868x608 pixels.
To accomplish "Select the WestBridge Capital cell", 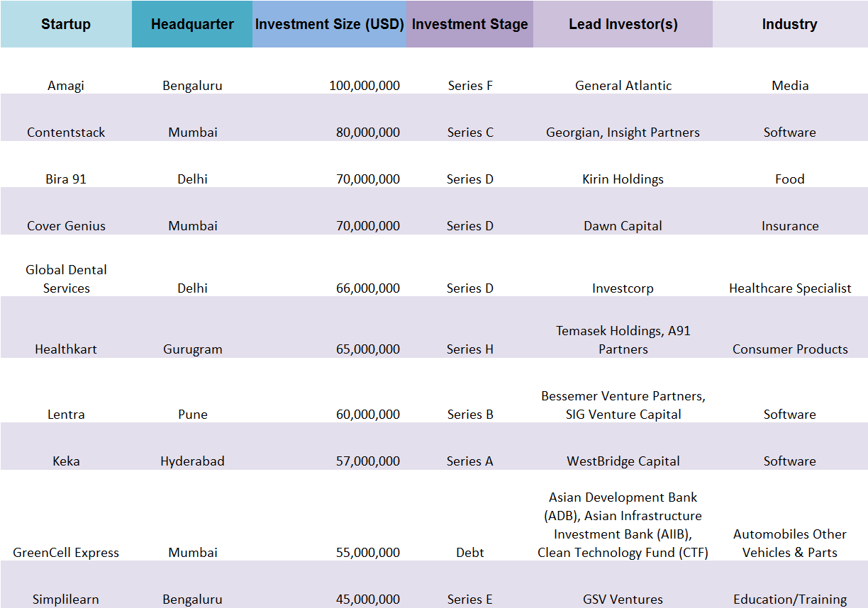I will [x=623, y=461].
